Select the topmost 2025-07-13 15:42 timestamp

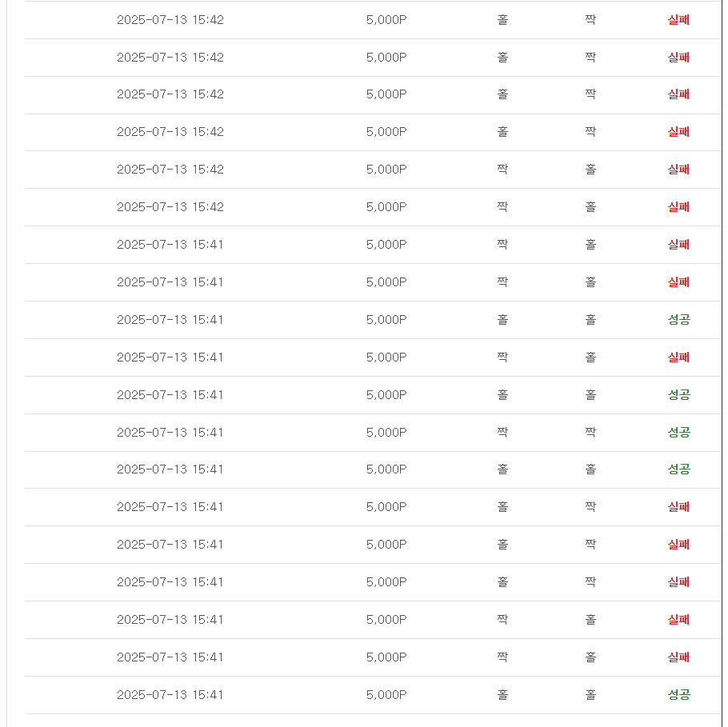(170, 19)
